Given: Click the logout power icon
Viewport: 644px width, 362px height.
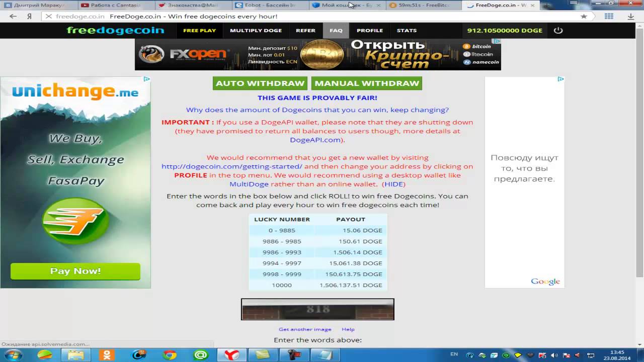Looking at the screenshot, I should click(558, 30).
